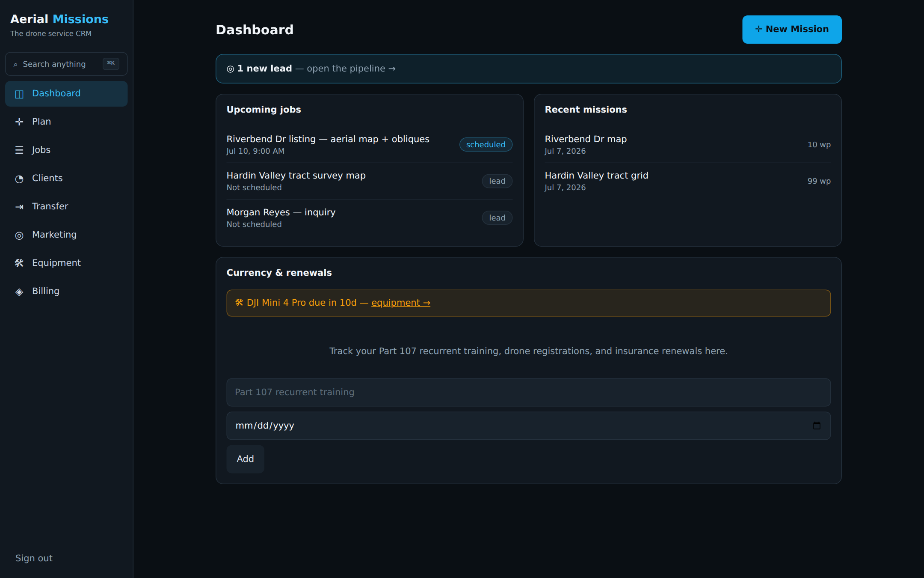This screenshot has width=924, height=578.
Task: Click the Currency & renewals heading
Action: point(279,273)
